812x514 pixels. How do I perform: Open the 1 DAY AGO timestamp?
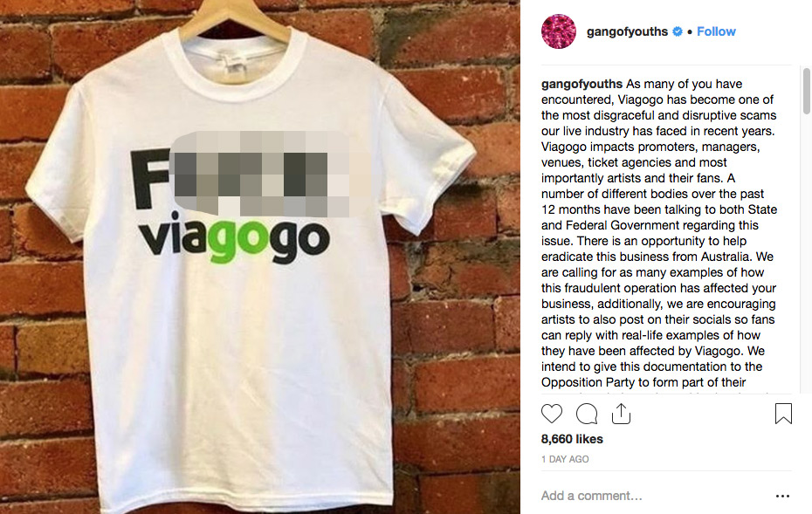(x=565, y=459)
